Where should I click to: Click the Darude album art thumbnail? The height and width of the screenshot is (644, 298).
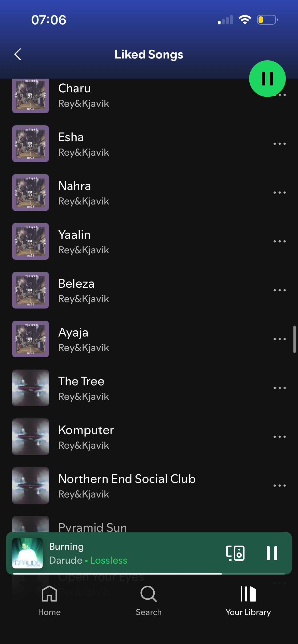pos(28,553)
